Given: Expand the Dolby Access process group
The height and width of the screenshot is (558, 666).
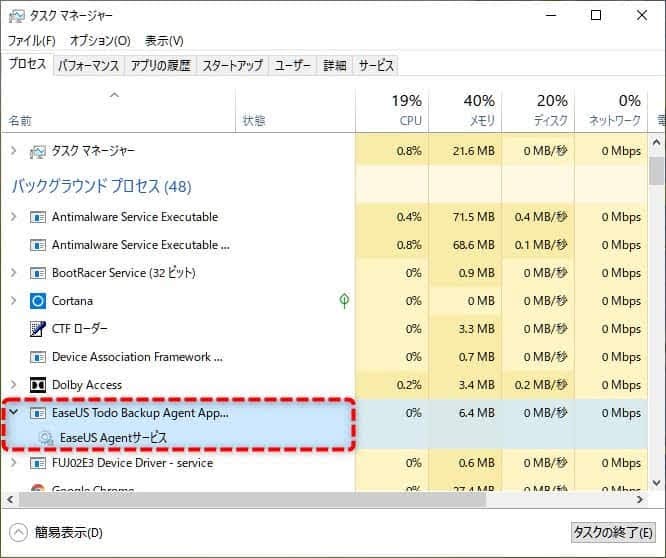Looking at the screenshot, I should (x=13, y=385).
